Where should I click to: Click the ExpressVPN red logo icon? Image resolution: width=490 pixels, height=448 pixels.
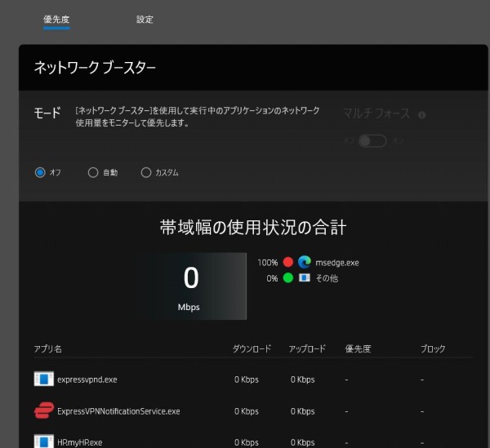point(43,411)
